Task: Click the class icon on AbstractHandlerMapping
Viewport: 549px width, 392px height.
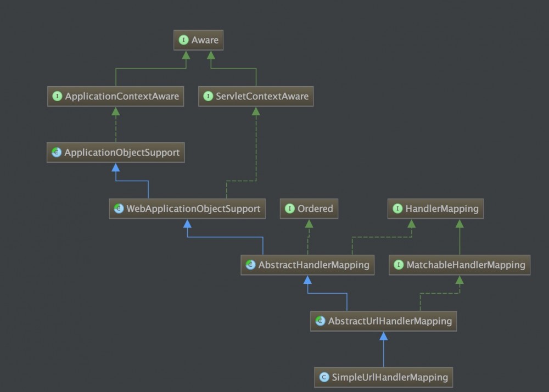Action: (251, 265)
